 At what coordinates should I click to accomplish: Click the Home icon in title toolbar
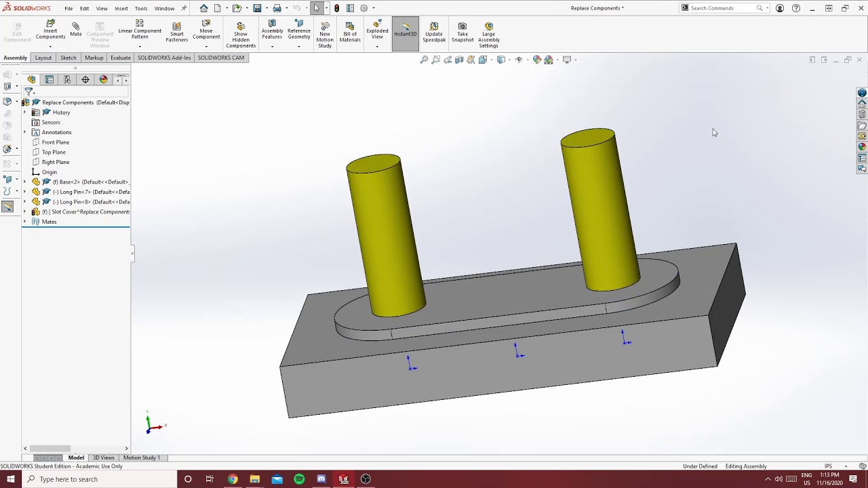(x=203, y=8)
